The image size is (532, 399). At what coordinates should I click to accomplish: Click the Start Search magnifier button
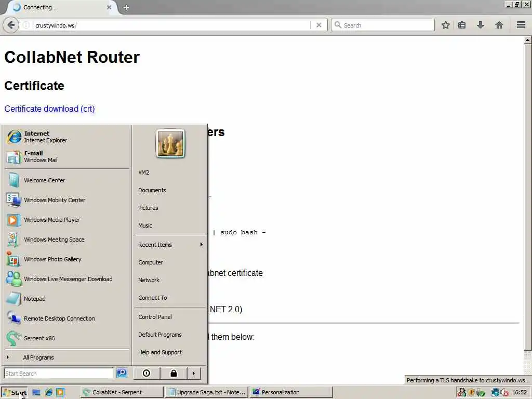(122, 373)
